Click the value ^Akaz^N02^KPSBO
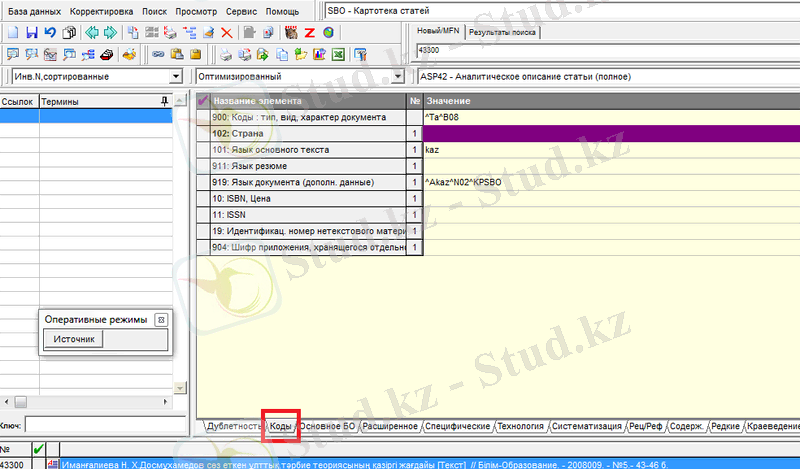Viewport: 800px width, 469px height. tap(463, 182)
